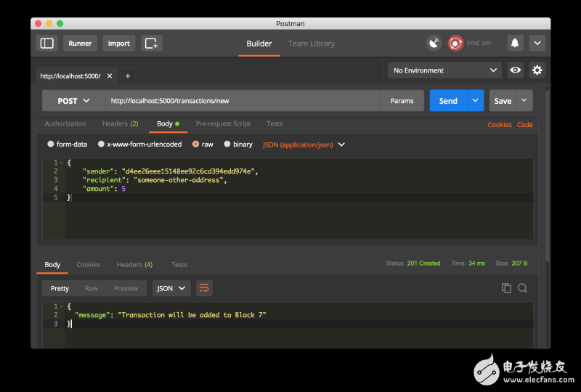This screenshot has width=581, height=392.
Task: Click the interceptor satellite icon
Action: click(434, 44)
